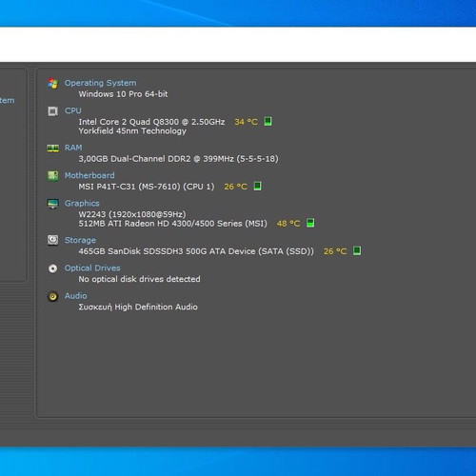Screen dimensions: 476x476
Task: Open the Optical Drives section heading
Action: coord(92,268)
